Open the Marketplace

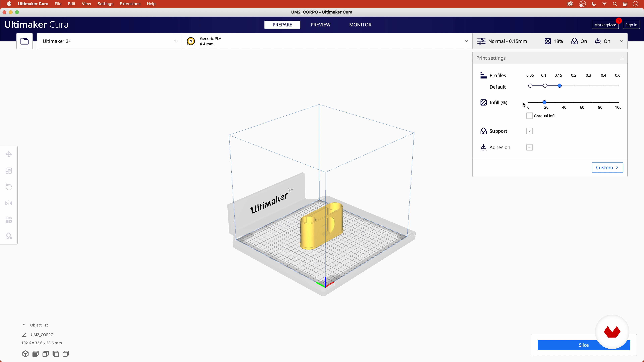605,25
